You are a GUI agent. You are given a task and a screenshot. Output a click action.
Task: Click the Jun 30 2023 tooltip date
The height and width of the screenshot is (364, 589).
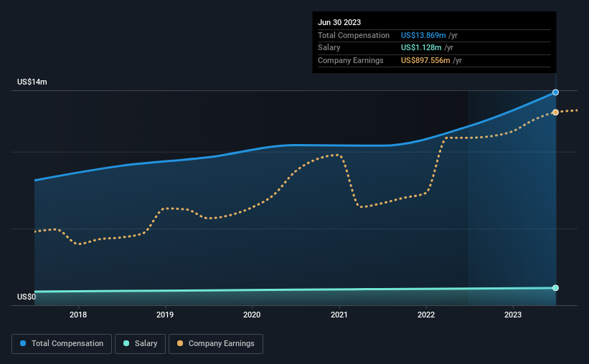coord(339,22)
